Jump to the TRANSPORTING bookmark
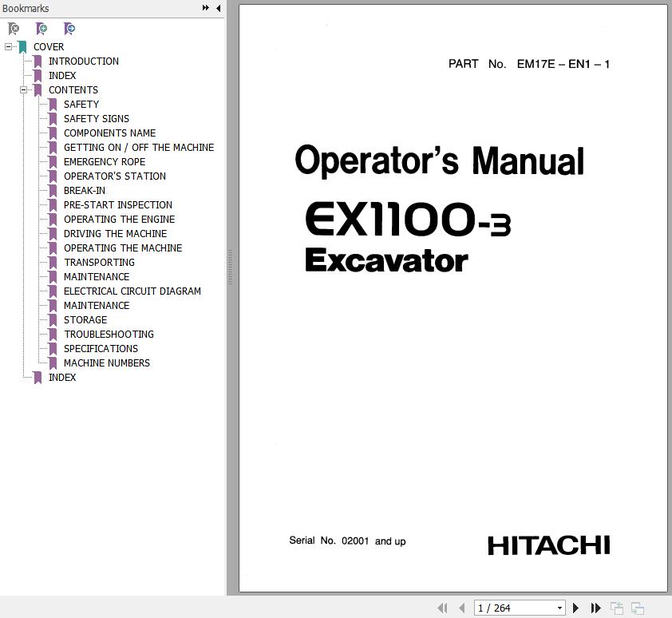The height and width of the screenshot is (618, 672). [x=100, y=263]
